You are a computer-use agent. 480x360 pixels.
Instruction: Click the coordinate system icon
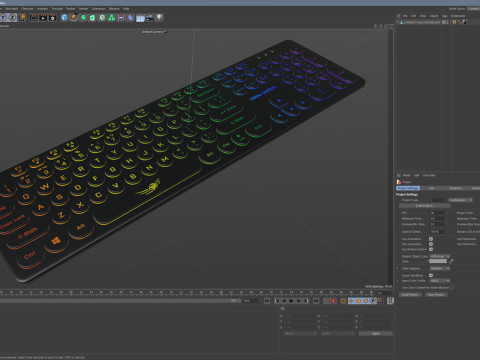click(22, 17)
